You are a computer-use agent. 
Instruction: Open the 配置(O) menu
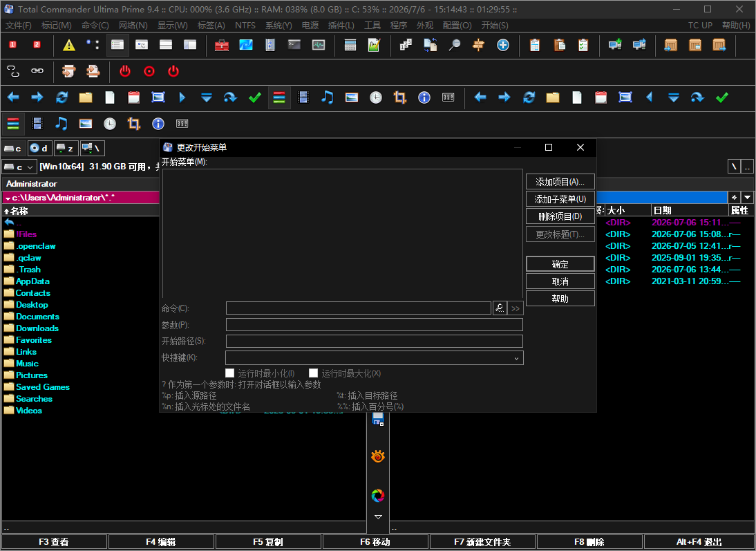tap(457, 25)
